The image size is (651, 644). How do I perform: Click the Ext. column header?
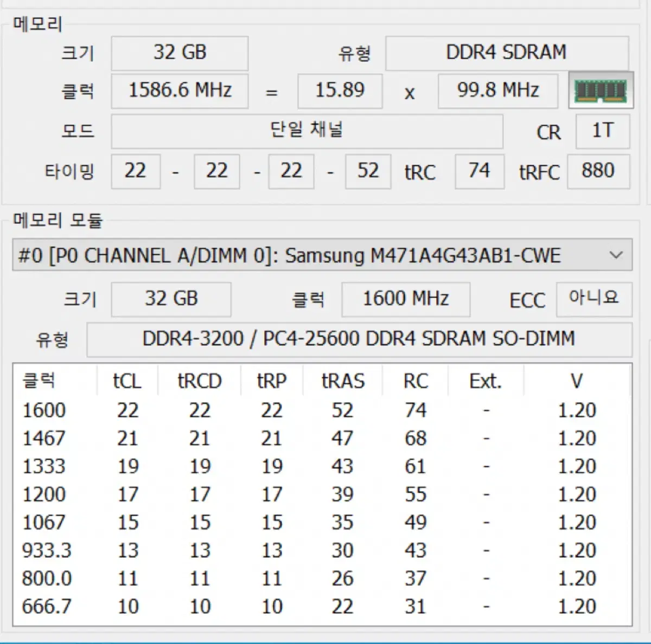[x=486, y=381]
